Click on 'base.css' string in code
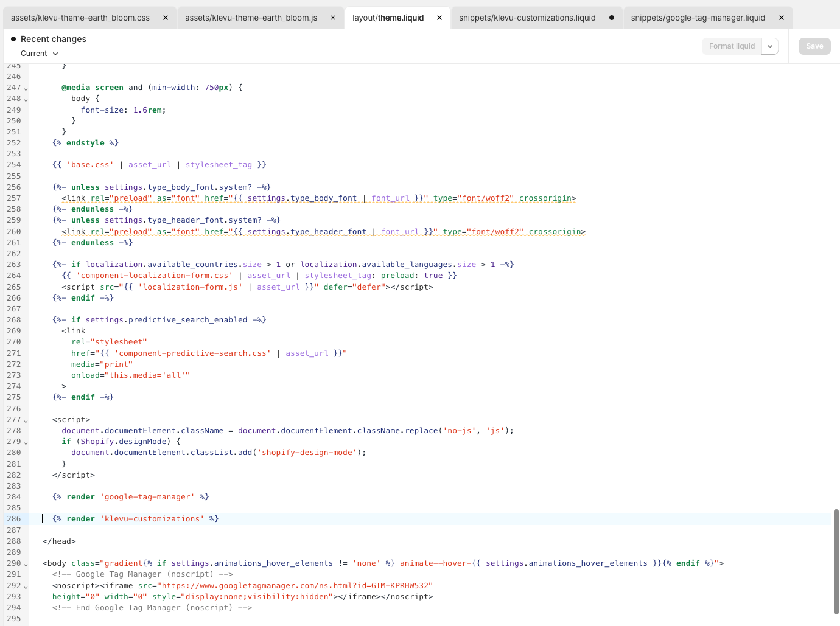The image size is (840, 626). [90, 165]
